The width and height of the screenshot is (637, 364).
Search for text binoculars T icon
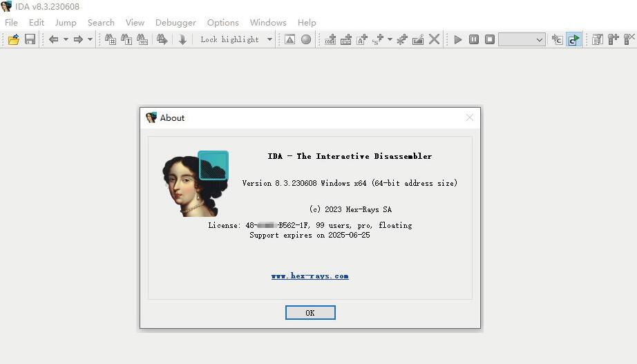click(126, 39)
